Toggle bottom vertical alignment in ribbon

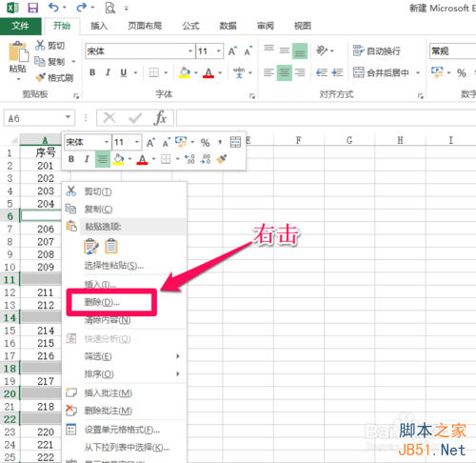pyautogui.click(x=300, y=50)
